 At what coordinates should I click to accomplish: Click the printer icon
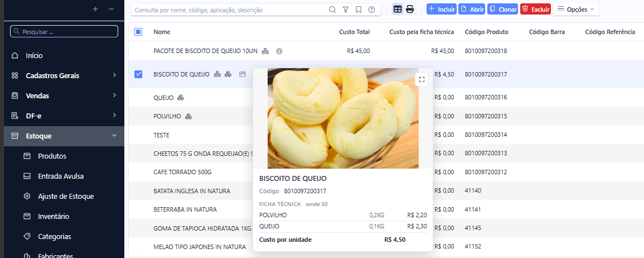coord(410,9)
